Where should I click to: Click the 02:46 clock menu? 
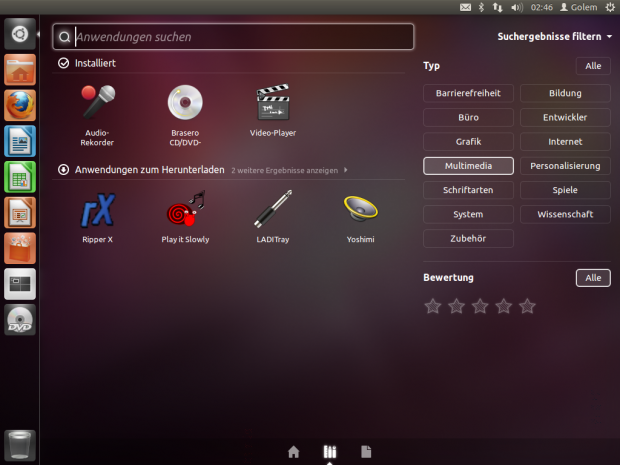coord(542,7)
